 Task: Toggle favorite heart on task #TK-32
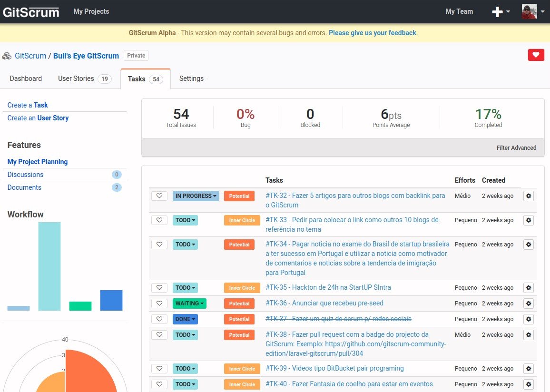pyautogui.click(x=159, y=196)
